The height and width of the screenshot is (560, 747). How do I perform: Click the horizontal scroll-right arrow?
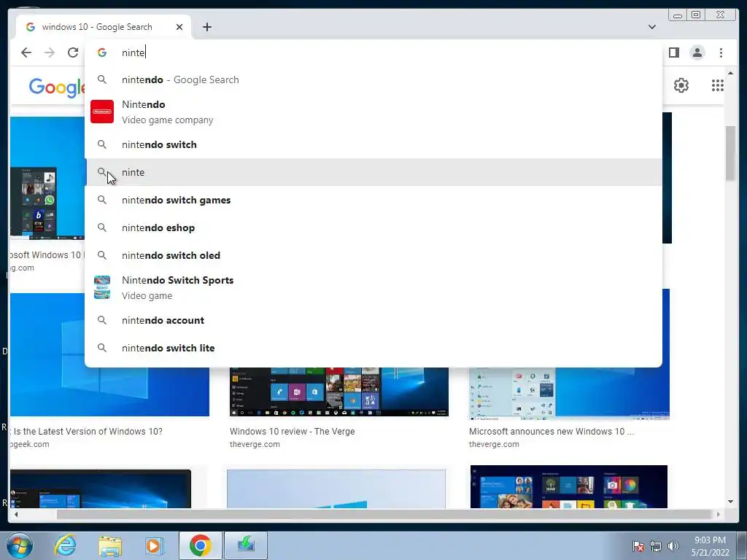[718, 514]
